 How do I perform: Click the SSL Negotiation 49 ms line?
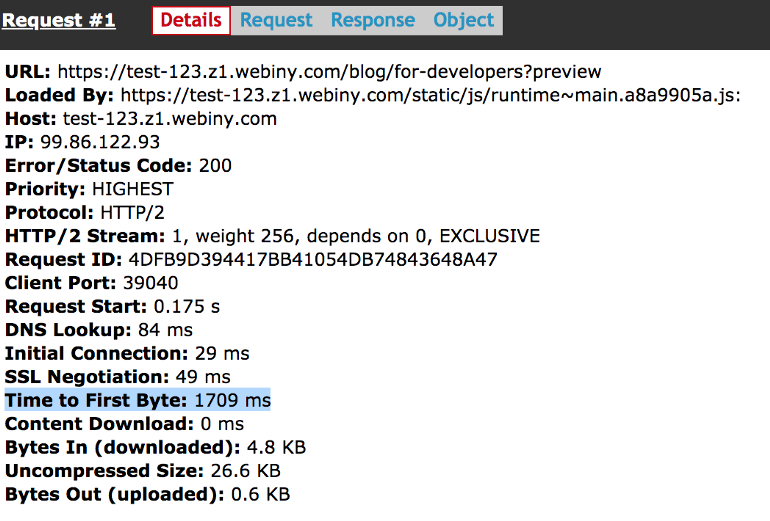118,377
